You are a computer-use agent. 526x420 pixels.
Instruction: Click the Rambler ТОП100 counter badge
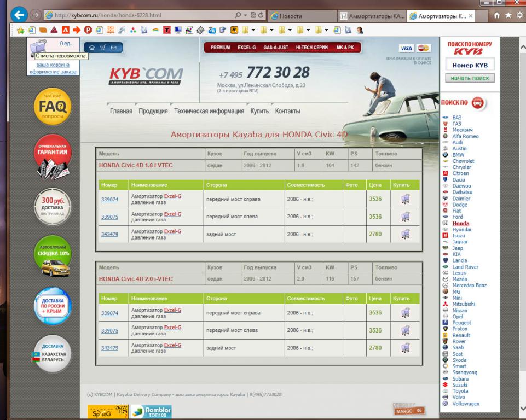(151, 412)
